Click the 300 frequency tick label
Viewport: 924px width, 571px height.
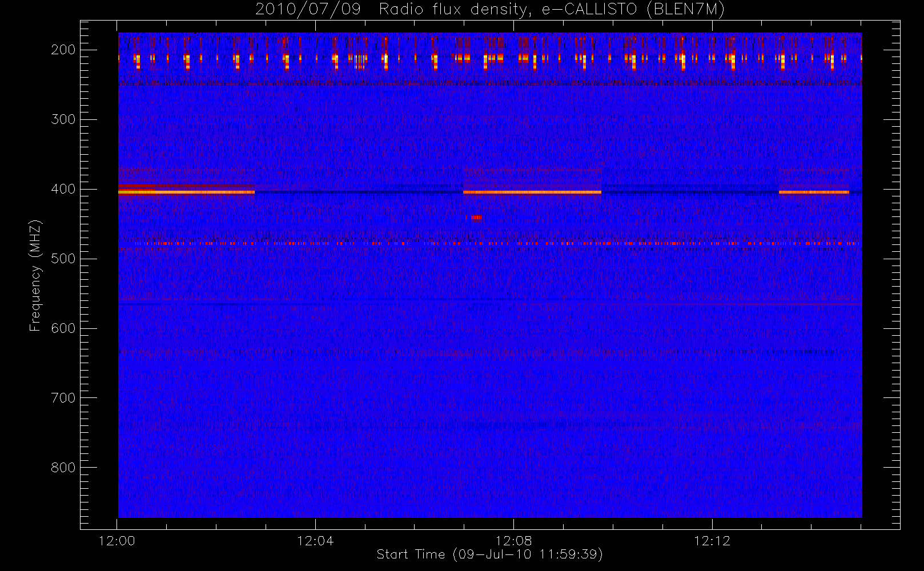tap(63, 119)
